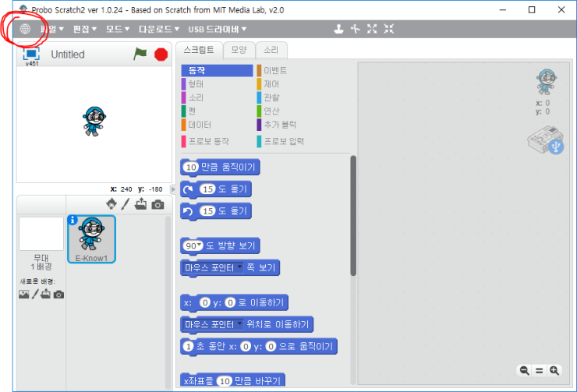The height and width of the screenshot is (392, 577).
Task: Zoom in the scripts area
Action: (554, 371)
